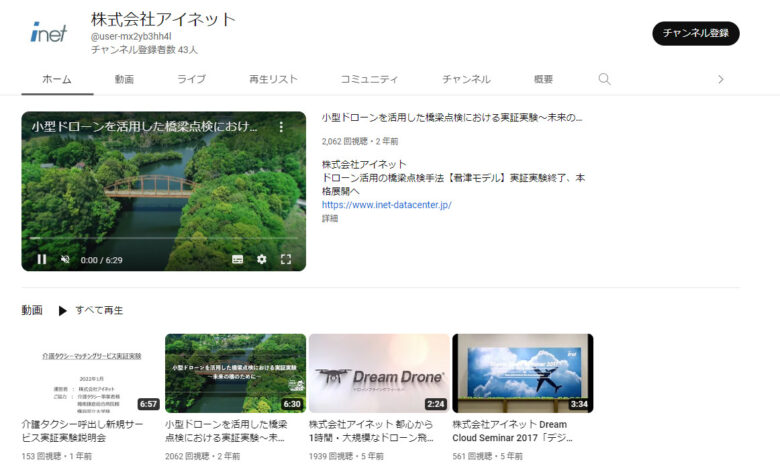Viewport: 780px width, 464px height.
Task: Enter fullscreen on featured video
Action: point(286,259)
